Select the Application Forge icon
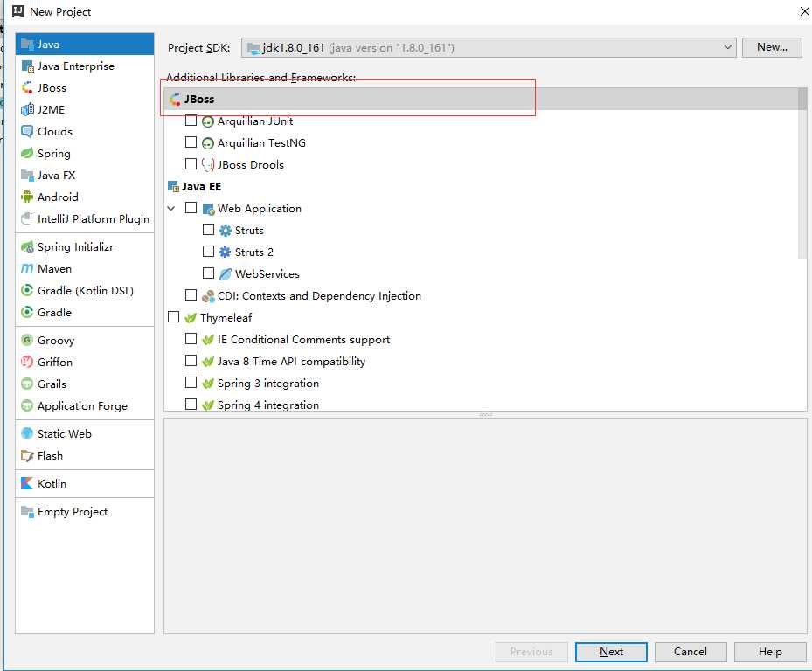The height and width of the screenshot is (671, 812). click(27, 405)
